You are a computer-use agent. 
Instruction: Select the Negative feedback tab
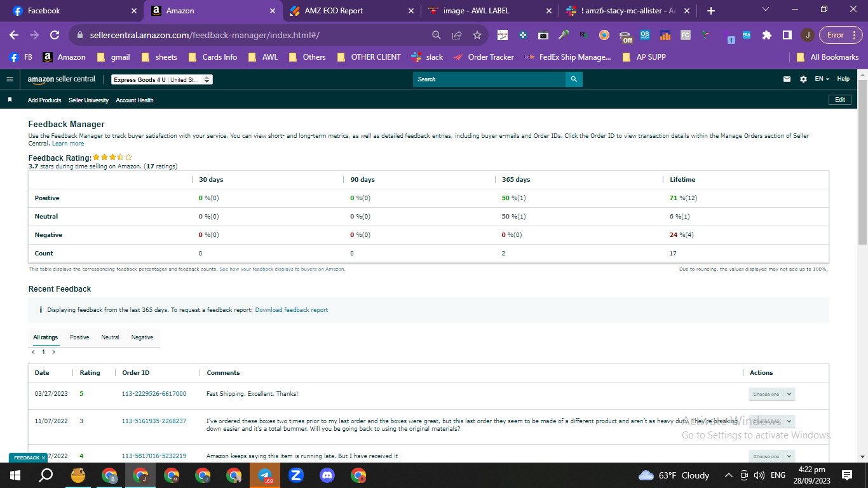pyautogui.click(x=142, y=337)
